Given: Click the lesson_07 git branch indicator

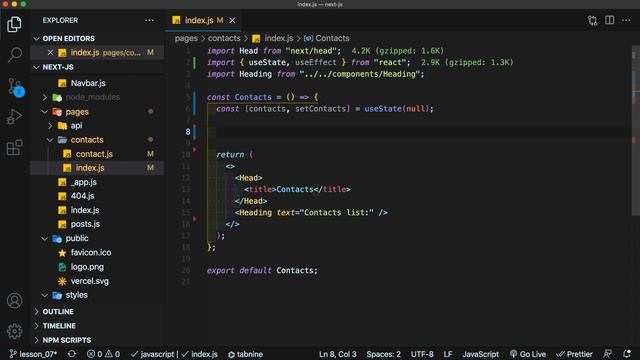Looking at the screenshot, I should (x=33, y=354).
